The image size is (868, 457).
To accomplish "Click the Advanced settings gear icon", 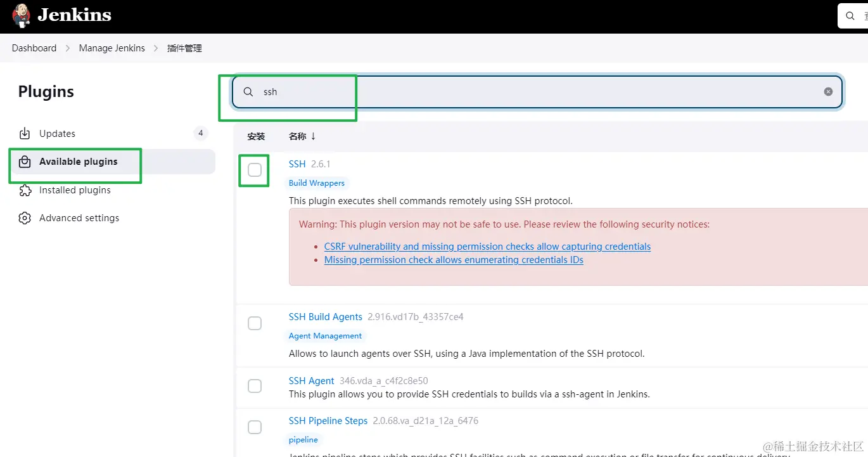I will point(25,218).
